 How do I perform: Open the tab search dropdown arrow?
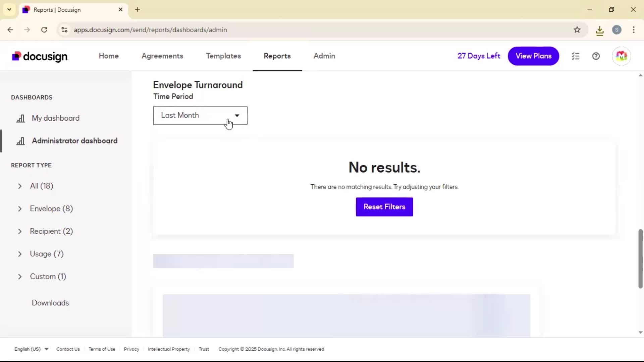9,10
